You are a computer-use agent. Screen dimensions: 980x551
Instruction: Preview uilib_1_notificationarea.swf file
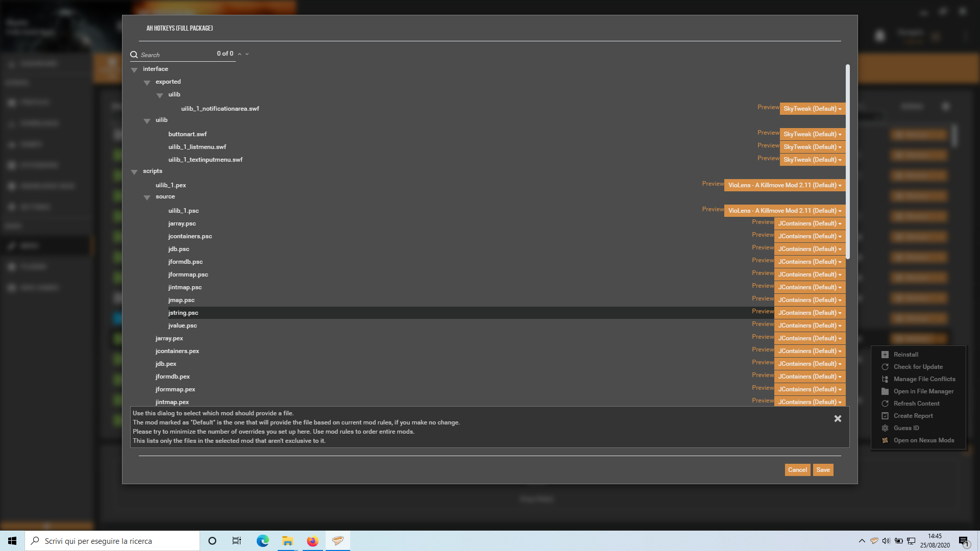[768, 107]
